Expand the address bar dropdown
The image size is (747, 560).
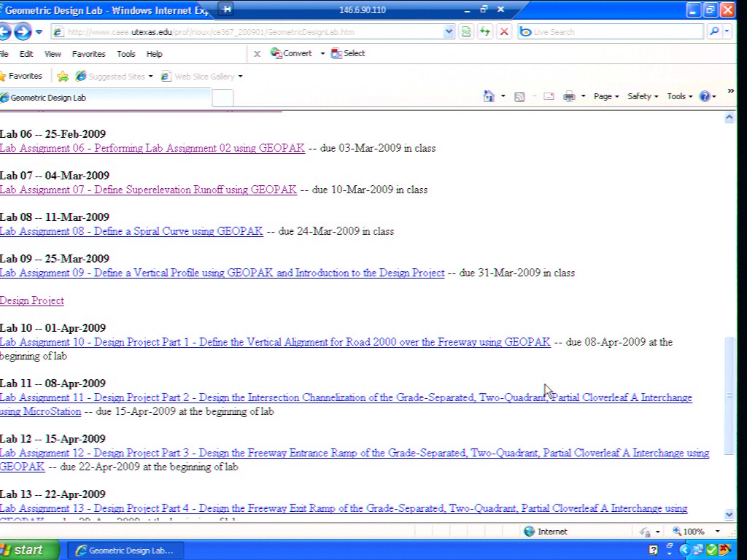coord(449,32)
